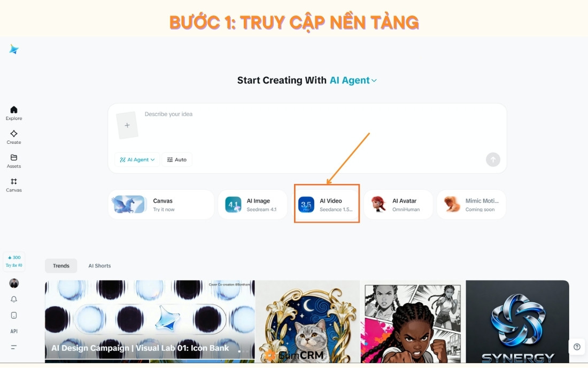
Task: Click the mobile device icon in sidebar
Action: pyautogui.click(x=14, y=315)
